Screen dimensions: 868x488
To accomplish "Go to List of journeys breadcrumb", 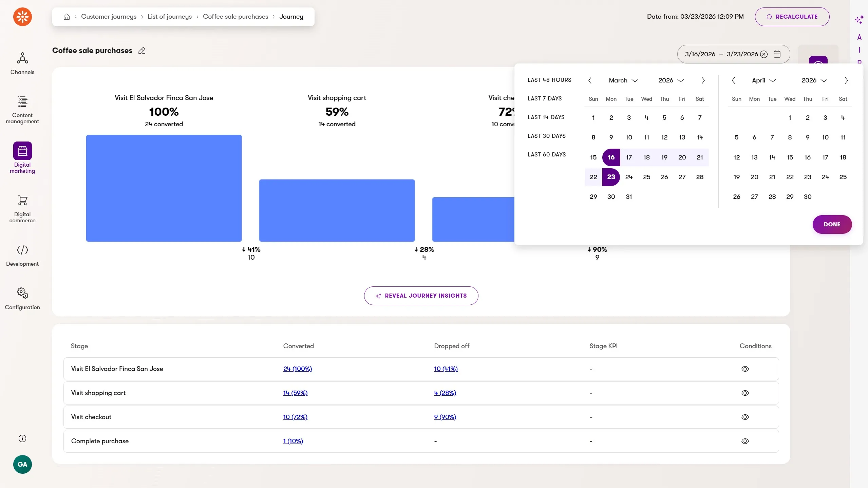I will (169, 17).
